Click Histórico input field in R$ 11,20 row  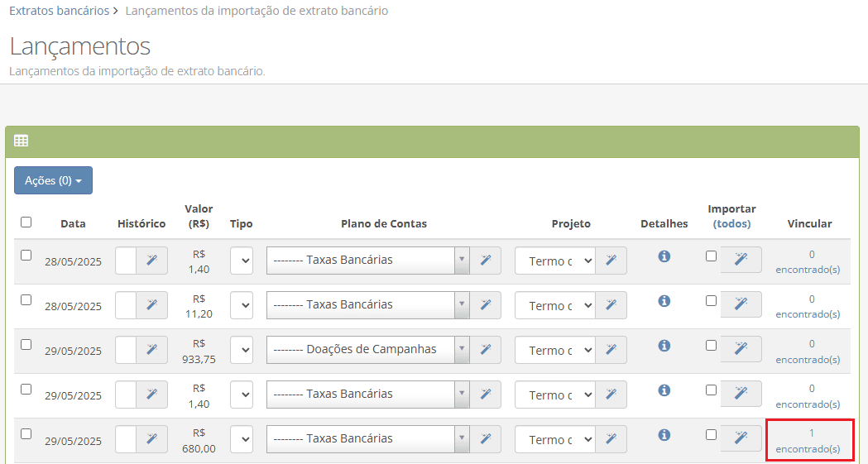tap(126, 305)
